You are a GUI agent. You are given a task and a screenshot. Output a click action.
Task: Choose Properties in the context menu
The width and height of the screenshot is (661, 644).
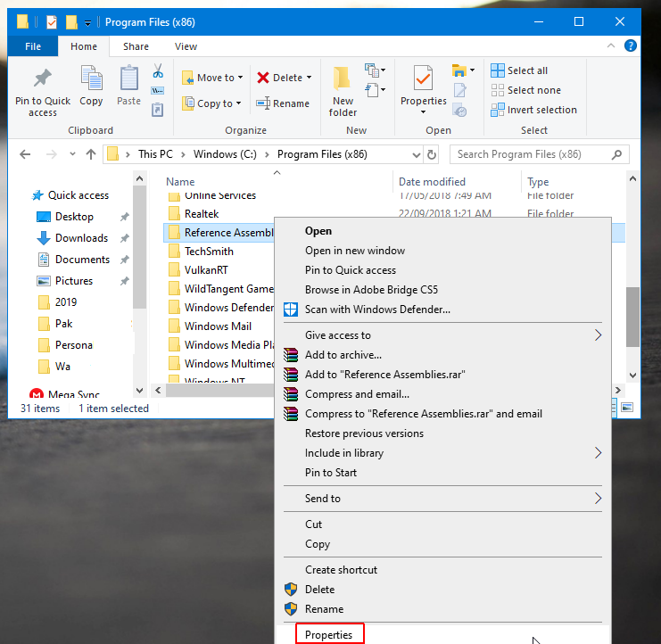click(x=329, y=635)
